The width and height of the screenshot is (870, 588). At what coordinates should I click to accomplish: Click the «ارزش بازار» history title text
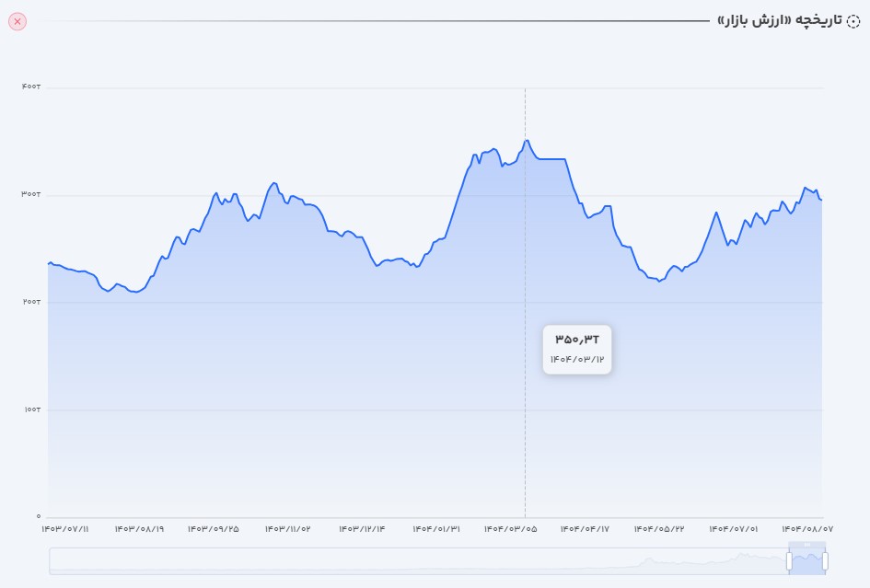[779, 20]
